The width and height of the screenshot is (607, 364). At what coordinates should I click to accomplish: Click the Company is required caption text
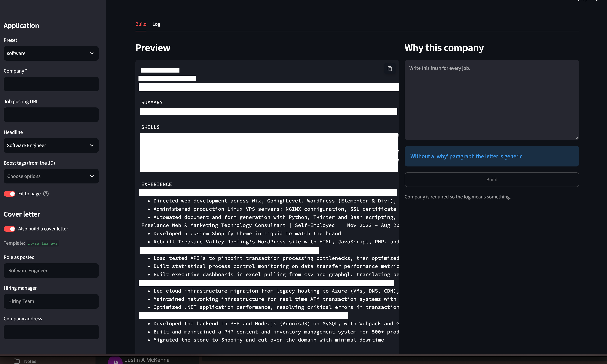458,197
